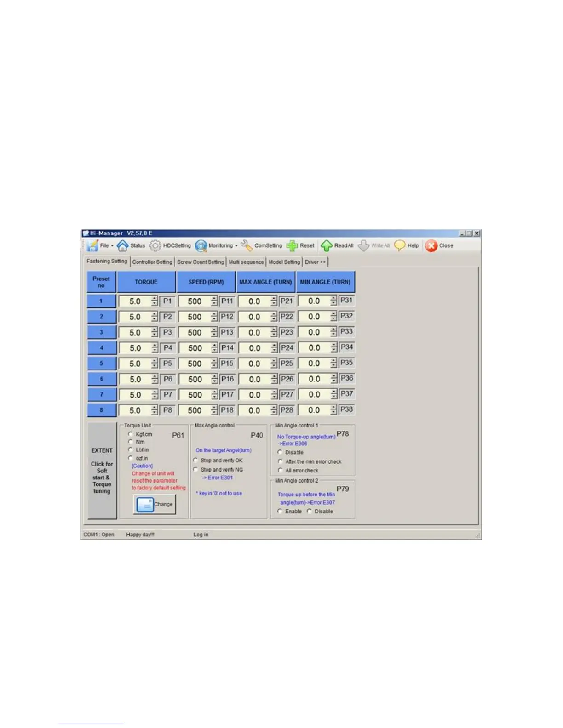The width and height of the screenshot is (563, 728).
Task: Click the TORQUE column header
Action: click(x=146, y=282)
